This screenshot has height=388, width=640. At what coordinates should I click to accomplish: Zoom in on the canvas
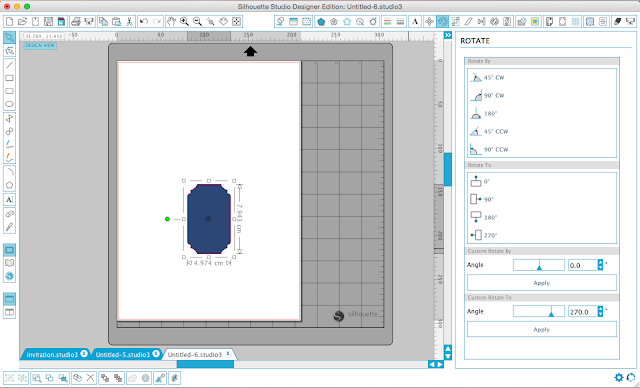(x=184, y=22)
